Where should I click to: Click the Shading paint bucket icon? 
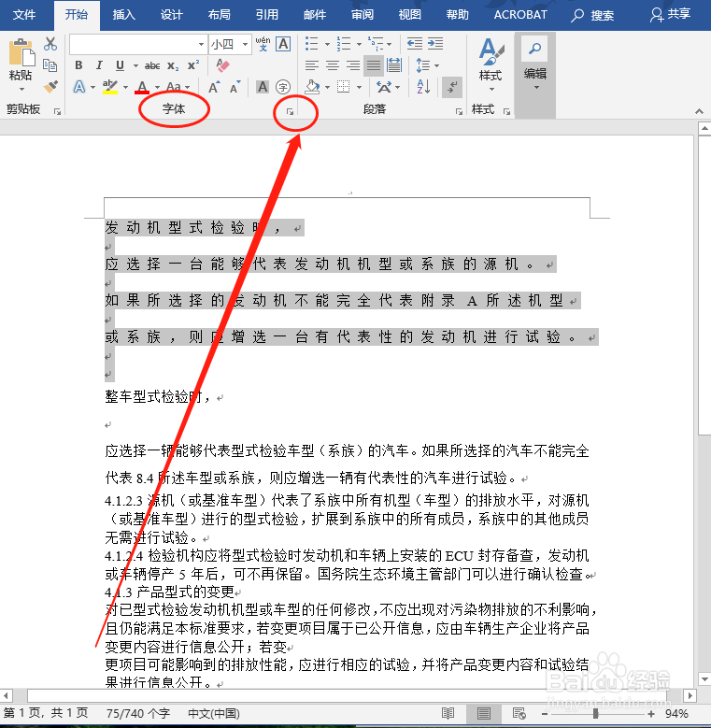tap(313, 87)
